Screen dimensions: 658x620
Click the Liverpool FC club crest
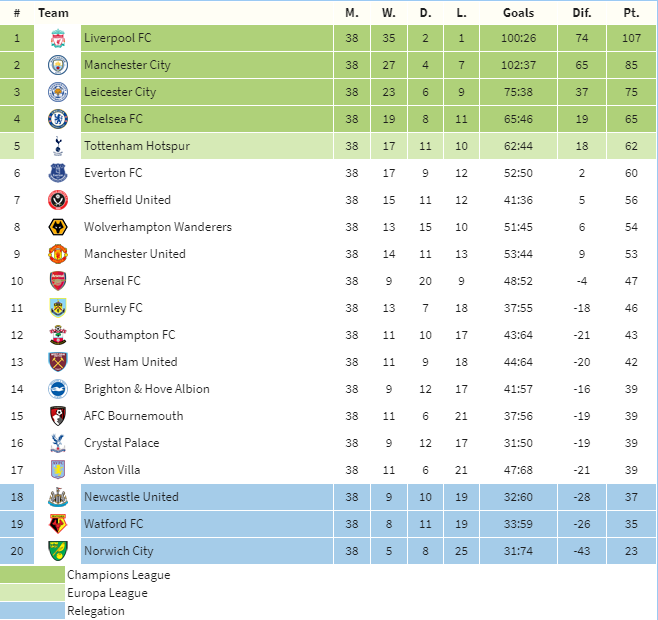click(x=58, y=38)
